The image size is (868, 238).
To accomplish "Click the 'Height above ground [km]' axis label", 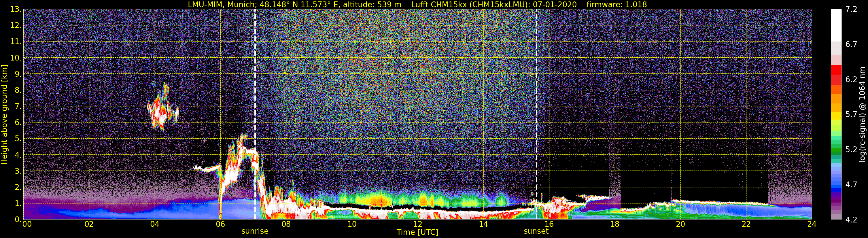I will (4, 115).
